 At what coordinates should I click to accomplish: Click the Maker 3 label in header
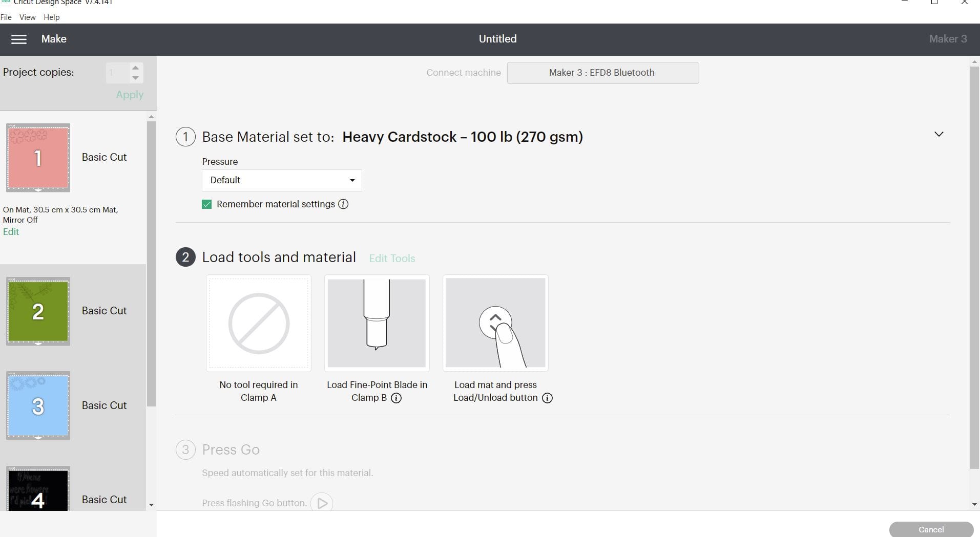coord(948,39)
